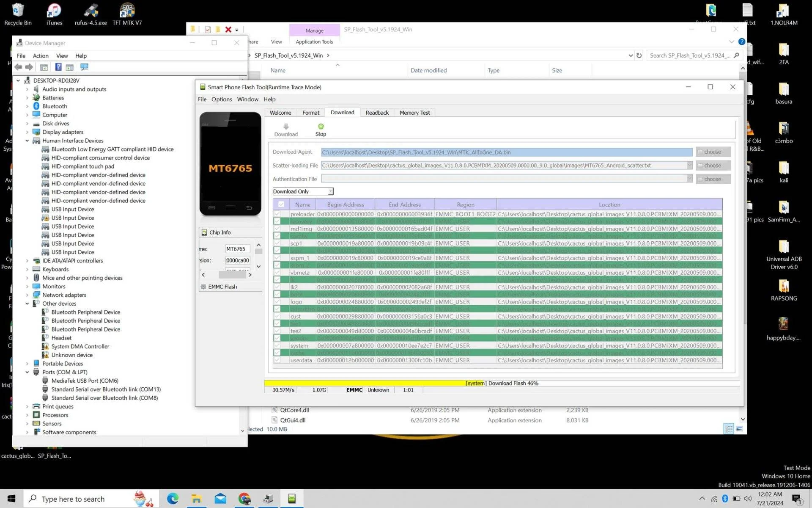Click the green Flash Tool taskbar icon
The image size is (812, 508).
pyautogui.click(x=292, y=499)
